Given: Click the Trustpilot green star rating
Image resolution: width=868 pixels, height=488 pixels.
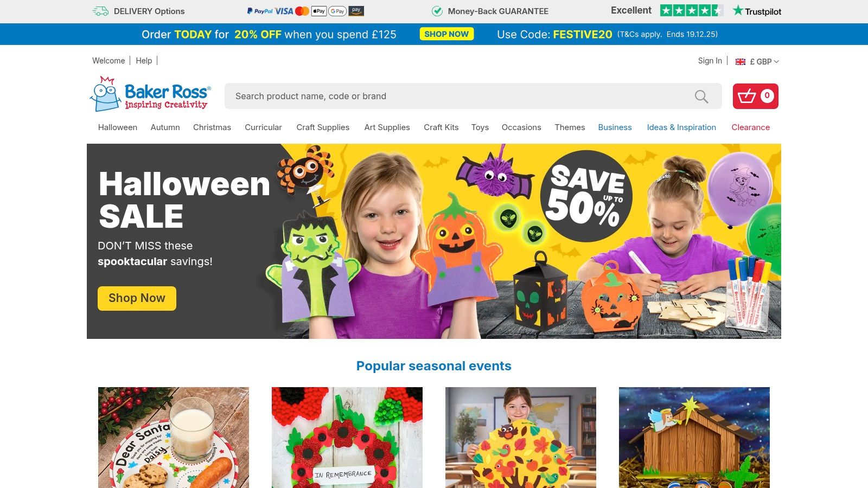Looking at the screenshot, I should click(x=691, y=10).
